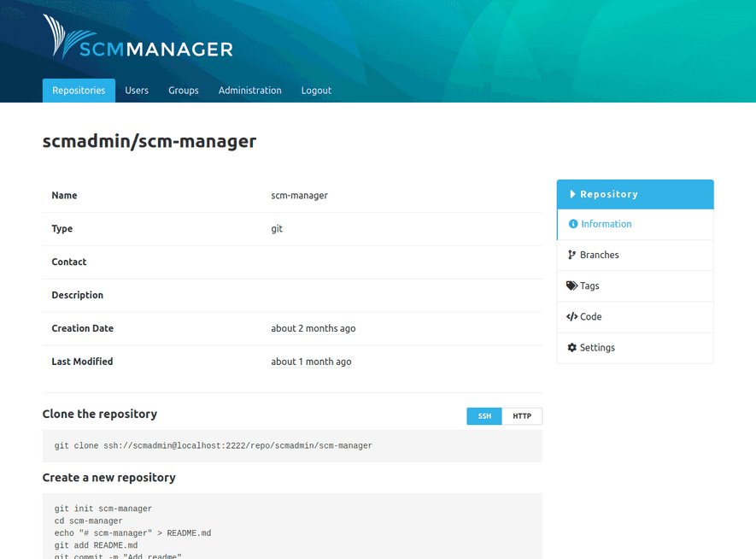The image size is (756, 559).
Task: Switch to the Users tab
Action: [136, 90]
